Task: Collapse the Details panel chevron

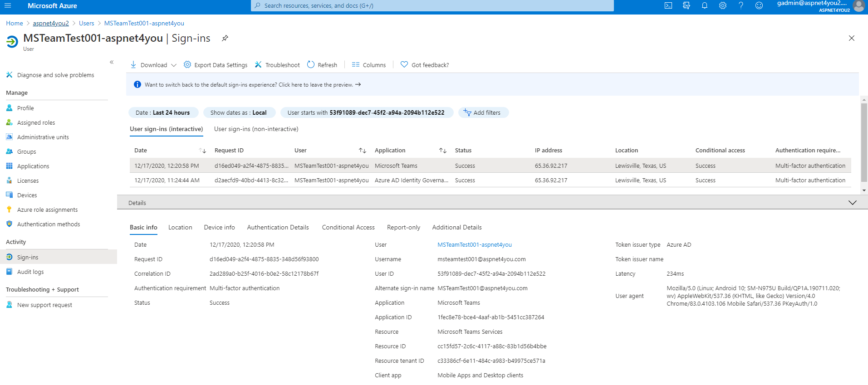Action: pos(853,203)
